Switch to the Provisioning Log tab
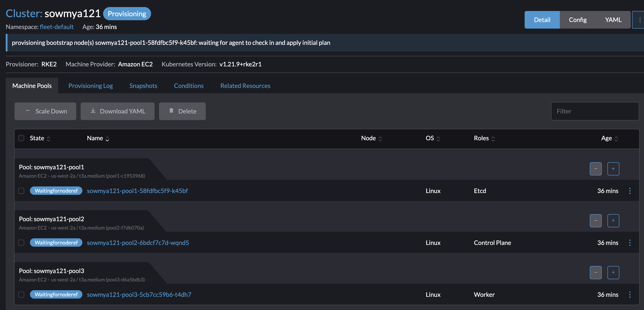The image size is (644, 310). 91,86
